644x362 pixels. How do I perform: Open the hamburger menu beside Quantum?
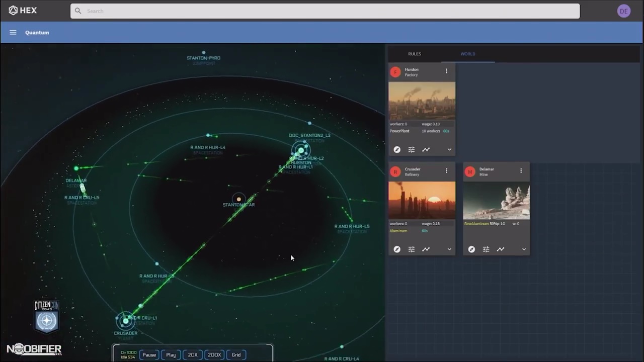pos(13,32)
